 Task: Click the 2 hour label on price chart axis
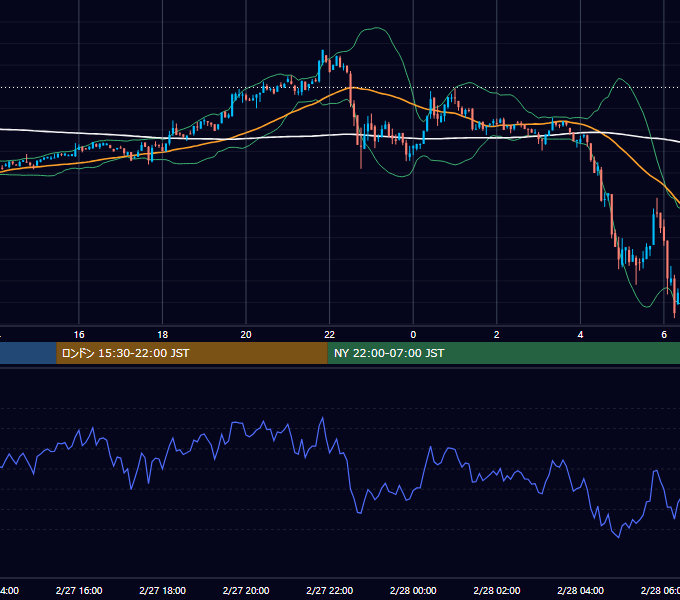click(497, 335)
